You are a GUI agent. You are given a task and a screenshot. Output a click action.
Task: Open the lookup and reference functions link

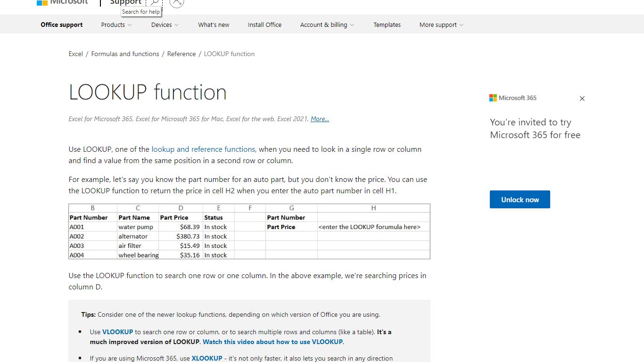[203, 149]
